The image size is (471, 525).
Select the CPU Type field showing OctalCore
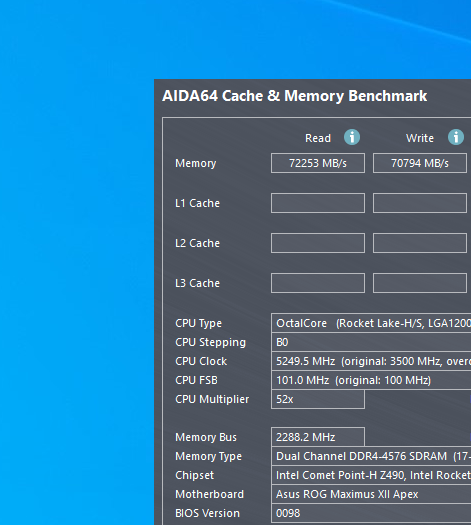pyautogui.click(x=371, y=323)
